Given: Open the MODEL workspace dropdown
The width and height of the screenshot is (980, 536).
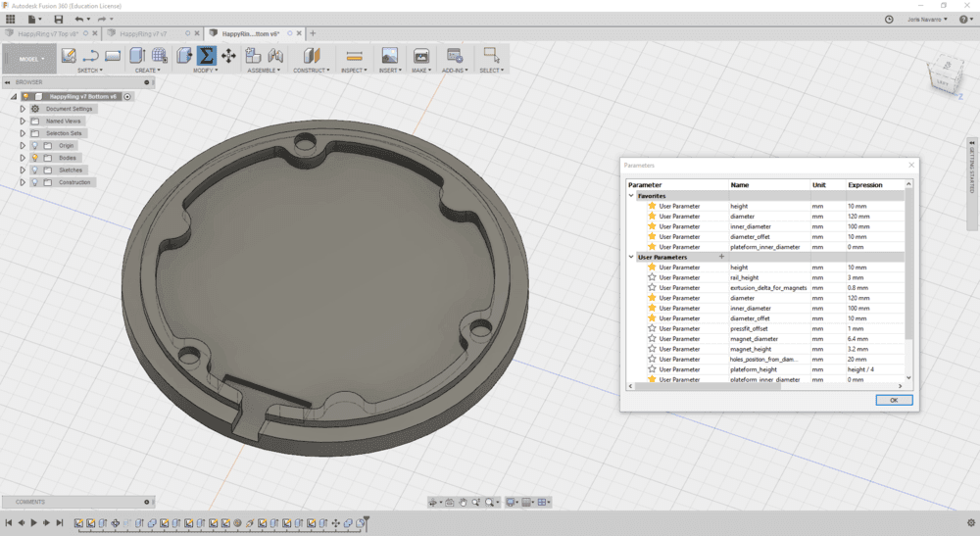Looking at the screenshot, I should click(29, 59).
